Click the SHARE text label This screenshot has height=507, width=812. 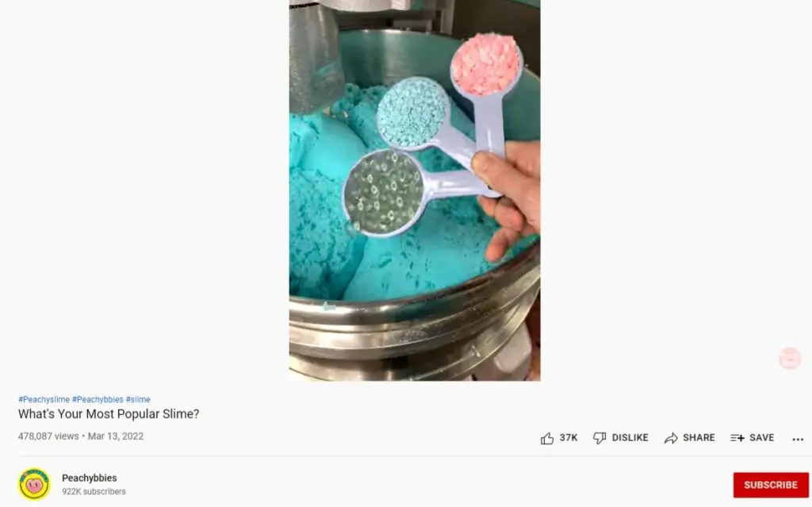point(699,437)
